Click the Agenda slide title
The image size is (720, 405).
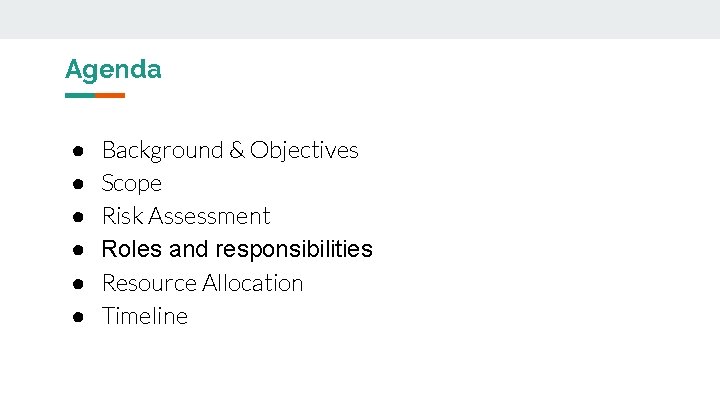click(113, 69)
